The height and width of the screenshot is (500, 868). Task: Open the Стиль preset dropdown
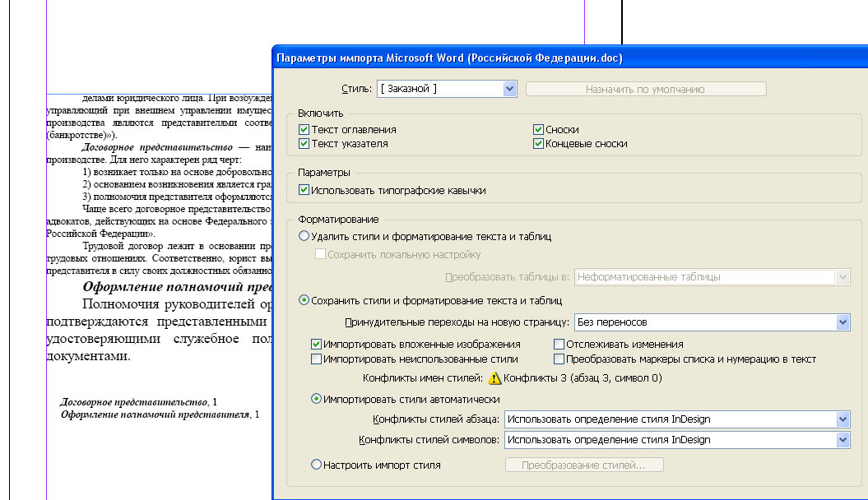447,89
